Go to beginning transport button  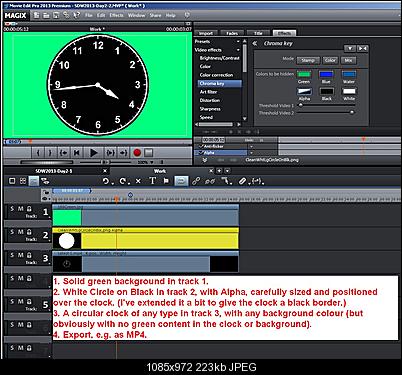[x=76, y=153]
